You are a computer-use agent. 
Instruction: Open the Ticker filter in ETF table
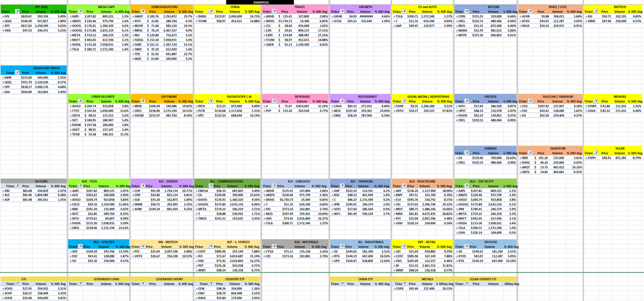[x=17, y=283]
